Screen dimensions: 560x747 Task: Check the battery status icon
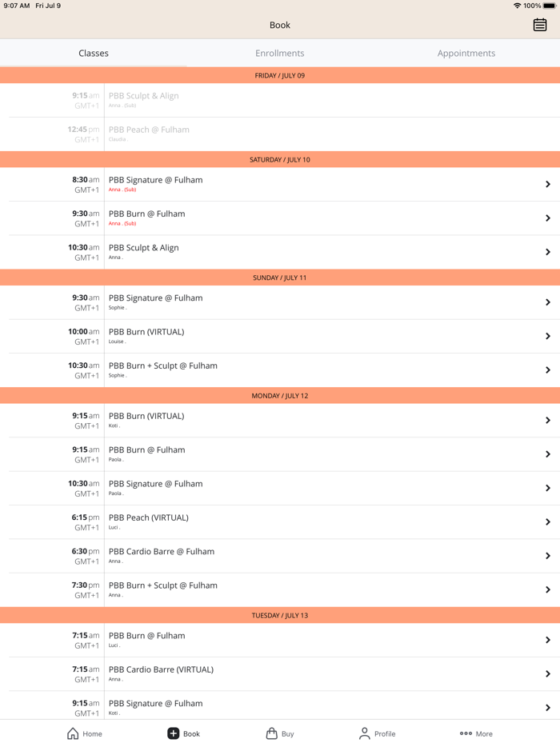tap(549, 6)
